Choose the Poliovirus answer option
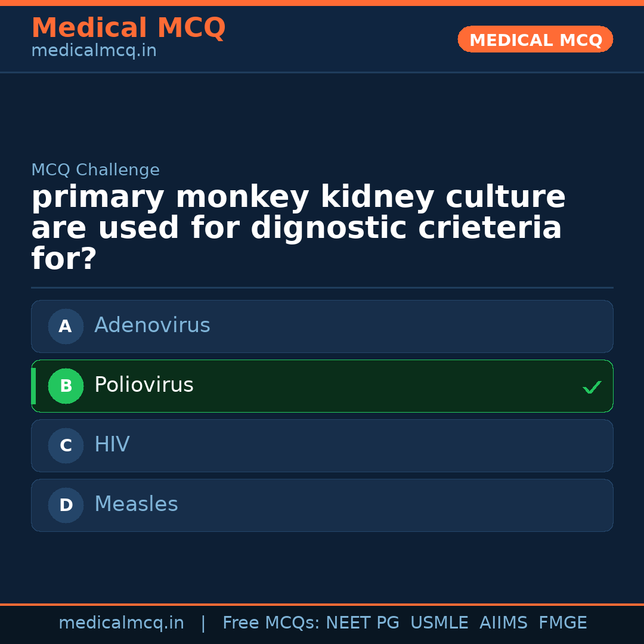Screen dimensions: 644x644 [322, 386]
